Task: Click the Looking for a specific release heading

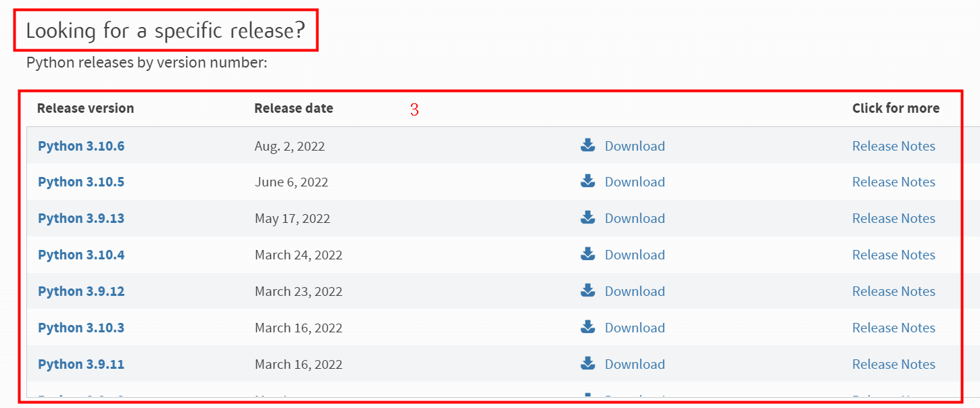Action: coord(166,30)
